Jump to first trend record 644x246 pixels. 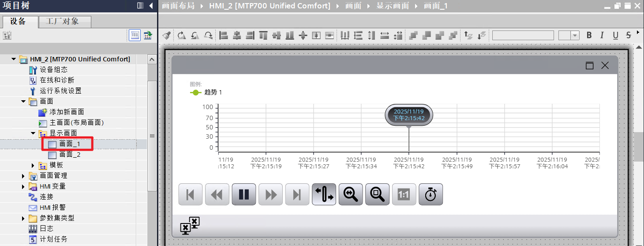[x=190, y=194]
